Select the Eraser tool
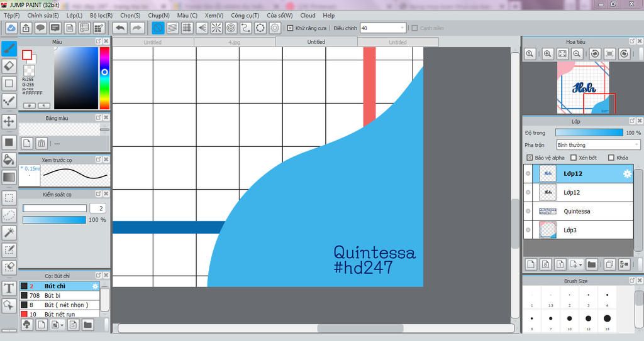Image resolution: width=644 pixels, height=341 pixels. point(9,66)
